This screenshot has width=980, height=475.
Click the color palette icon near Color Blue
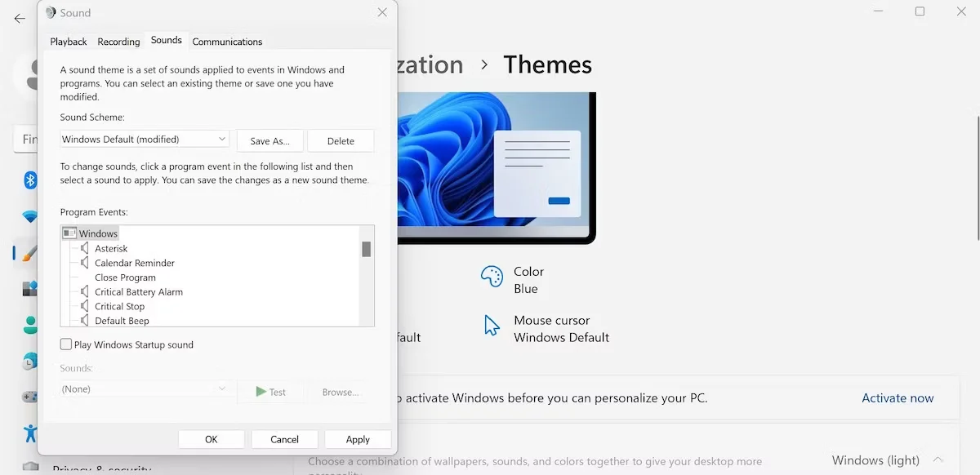pos(491,277)
